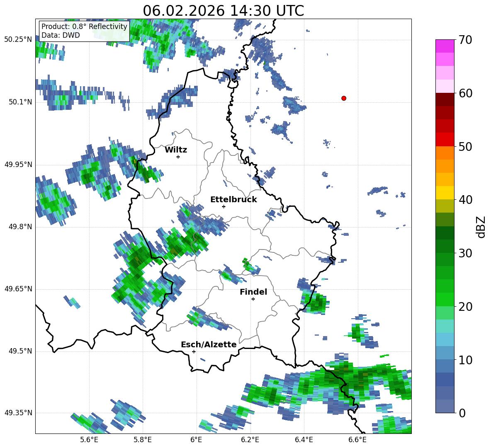Click the Esch/Alzette city label
The image size is (491, 448).
point(209,345)
